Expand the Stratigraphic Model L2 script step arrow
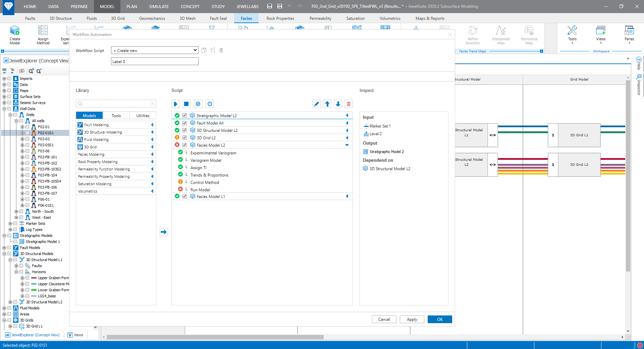The height and width of the screenshot is (349, 644). point(347,115)
